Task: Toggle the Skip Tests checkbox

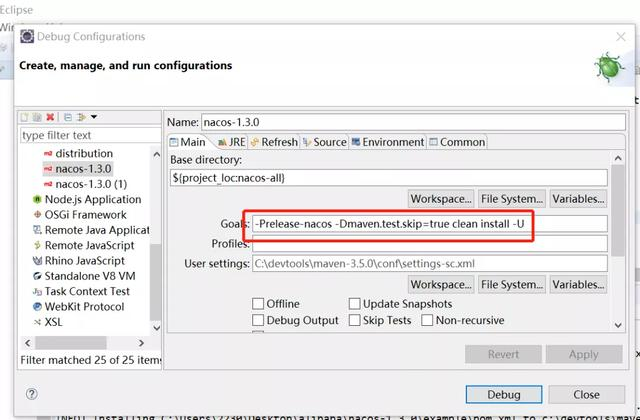Action: click(x=355, y=320)
